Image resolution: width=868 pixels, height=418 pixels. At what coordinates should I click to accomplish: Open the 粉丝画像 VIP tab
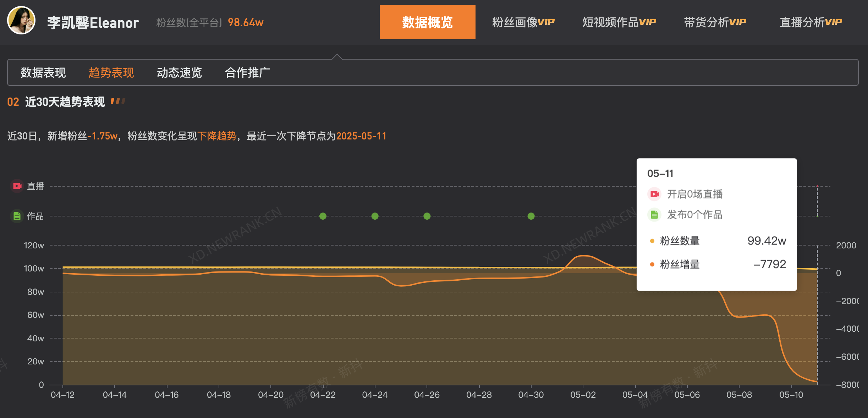[x=523, y=22]
